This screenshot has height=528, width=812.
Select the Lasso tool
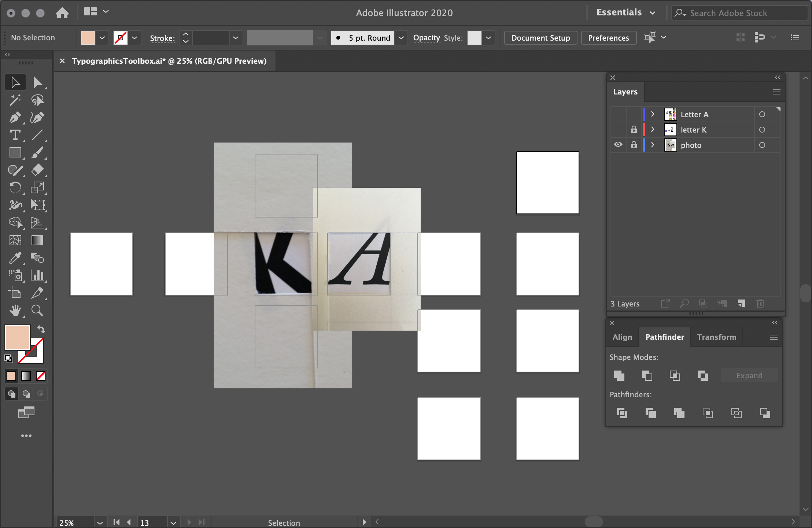[x=37, y=100]
